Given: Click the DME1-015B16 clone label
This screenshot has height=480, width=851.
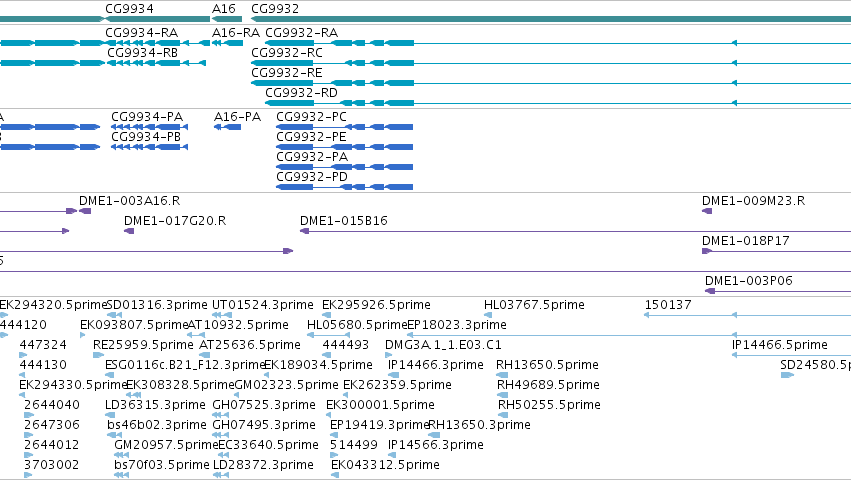Looking at the screenshot, I should pos(344,221).
